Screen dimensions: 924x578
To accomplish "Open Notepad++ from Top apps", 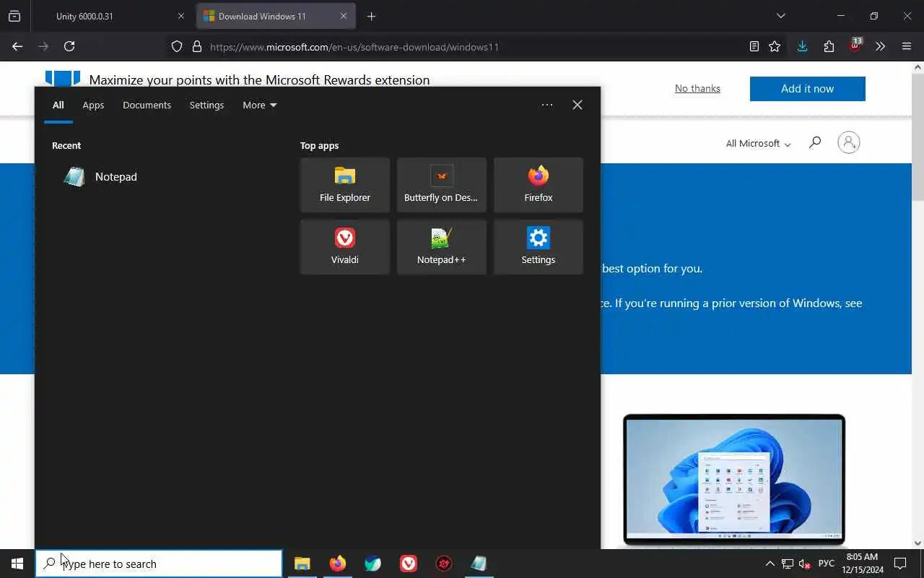I will click(442, 247).
